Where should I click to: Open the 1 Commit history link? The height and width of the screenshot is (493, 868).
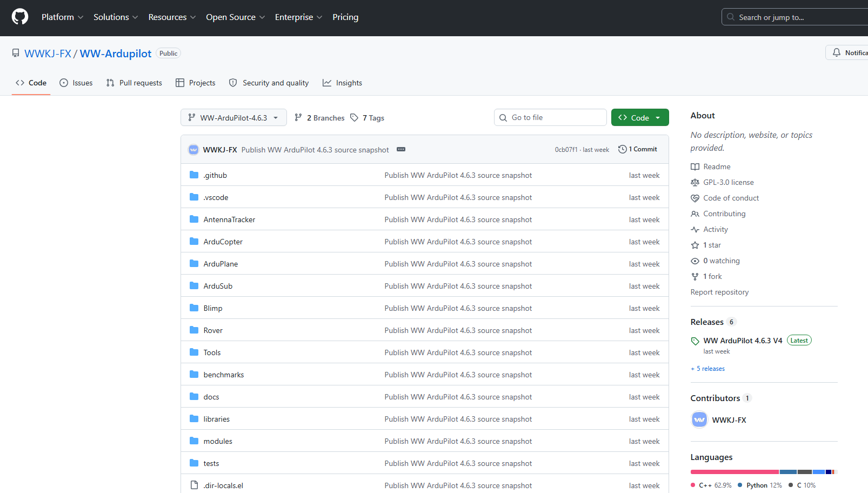tap(638, 149)
